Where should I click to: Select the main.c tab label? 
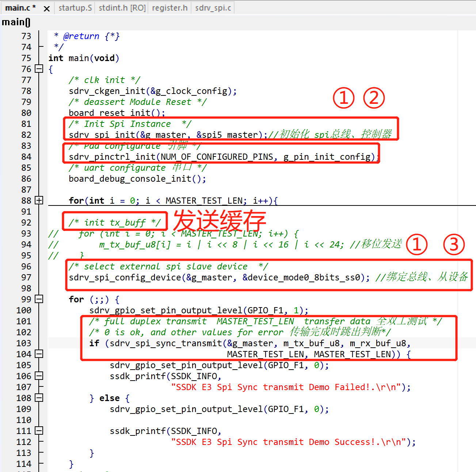tap(20, 8)
